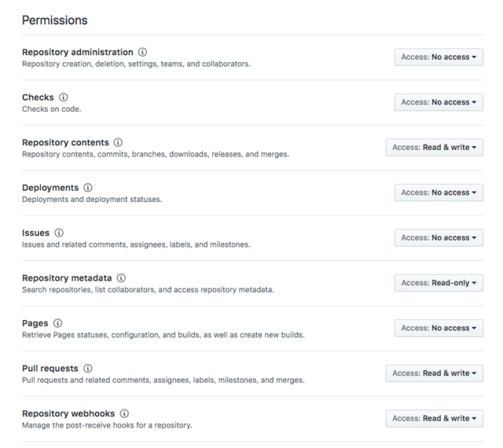
Task: Select the Issues access dropdown
Action: [439, 238]
